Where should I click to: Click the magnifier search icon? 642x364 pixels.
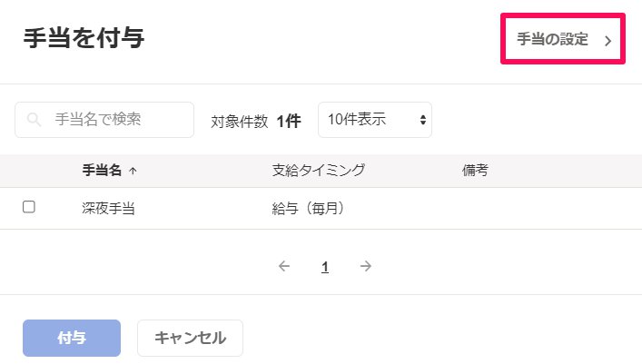(34, 120)
